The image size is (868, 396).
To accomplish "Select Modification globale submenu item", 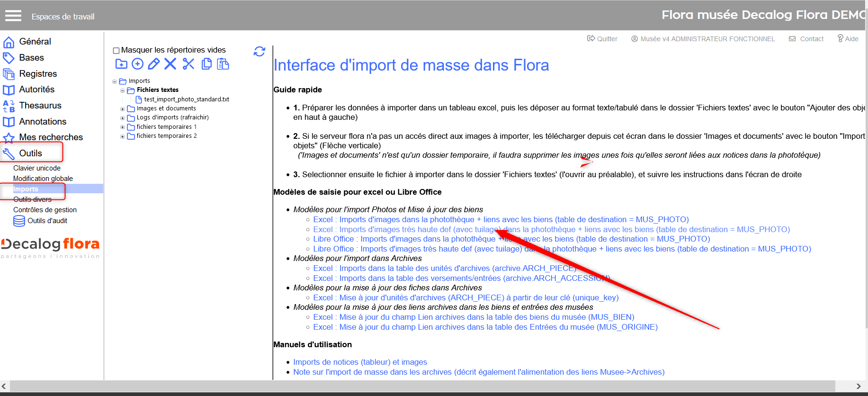I will point(43,179).
